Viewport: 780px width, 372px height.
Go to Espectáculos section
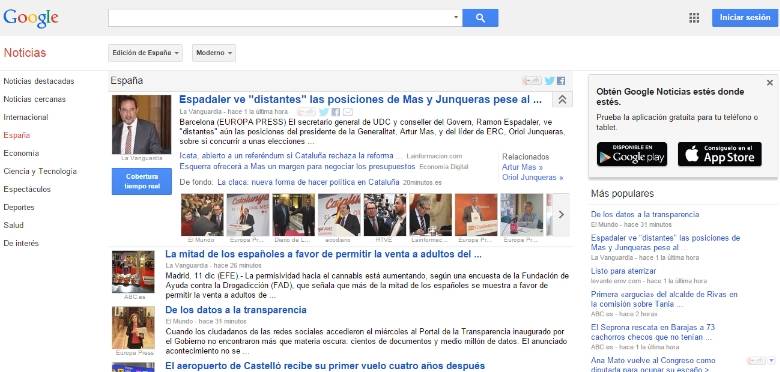coord(27,189)
